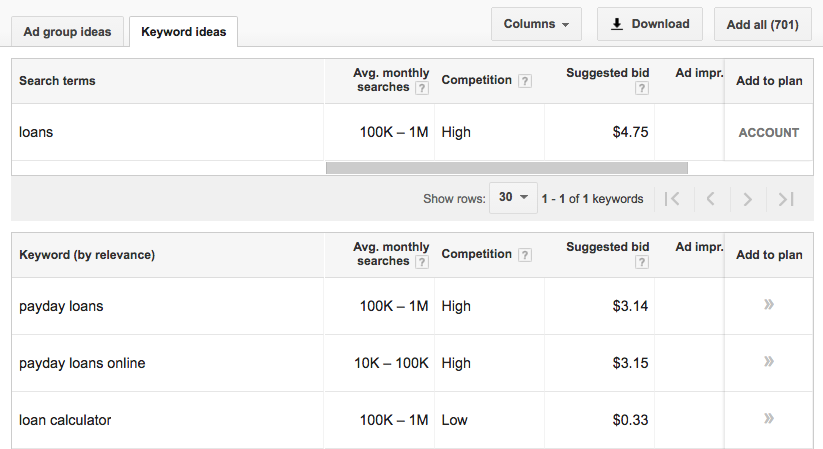
Task: Click the Download button
Action: [650, 24]
